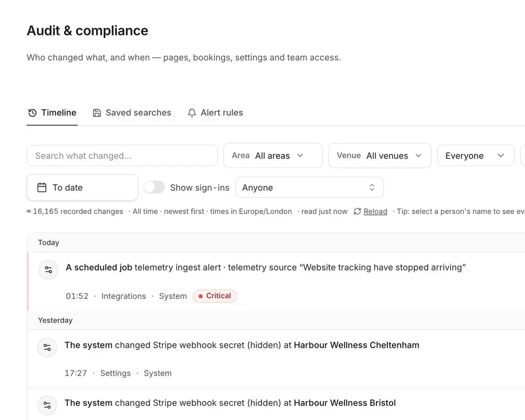Image resolution: width=525 pixels, height=420 pixels.
Task: Click the chevron in All venues dropdown
Action: tap(418, 156)
